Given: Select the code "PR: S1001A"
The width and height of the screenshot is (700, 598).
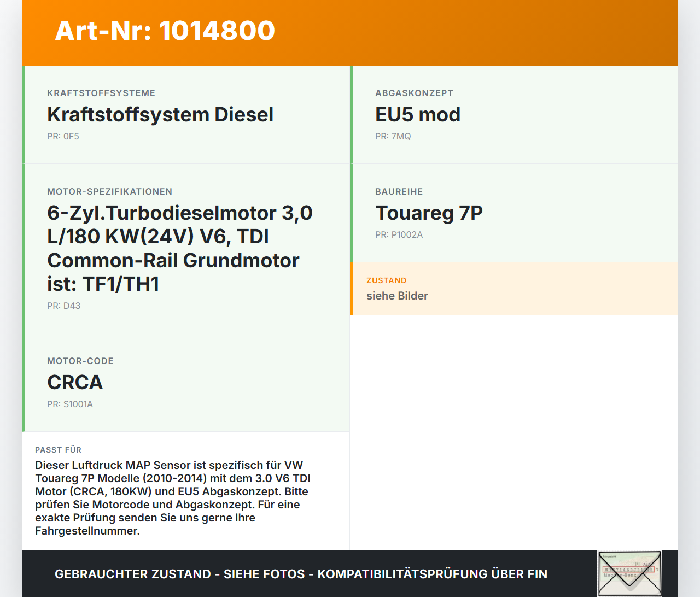Looking at the screenshot, I should [70, 404].
